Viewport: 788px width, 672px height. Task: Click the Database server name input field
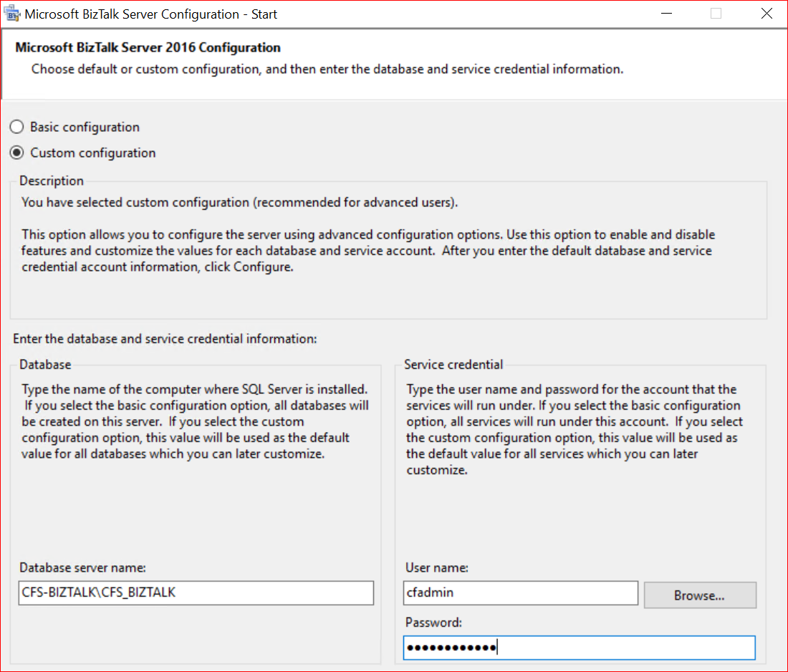point(196,593)
